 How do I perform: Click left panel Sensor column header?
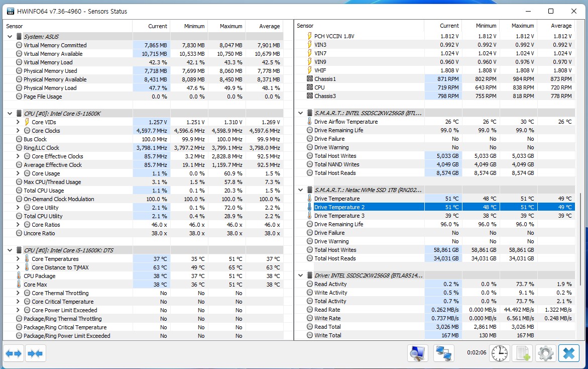click(68, 26)
